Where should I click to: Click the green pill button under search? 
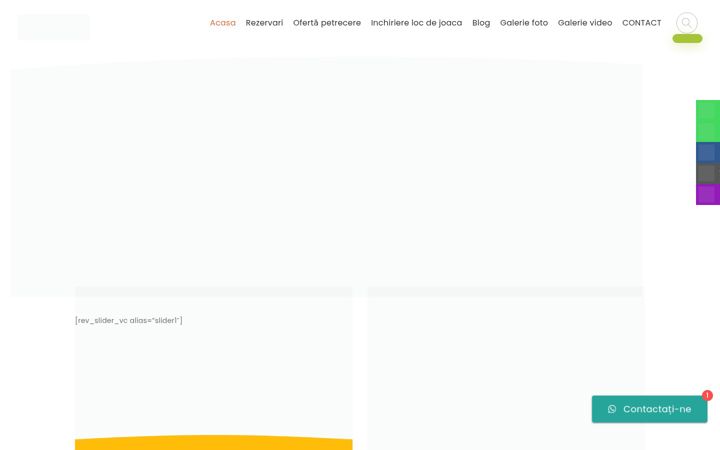687,39
